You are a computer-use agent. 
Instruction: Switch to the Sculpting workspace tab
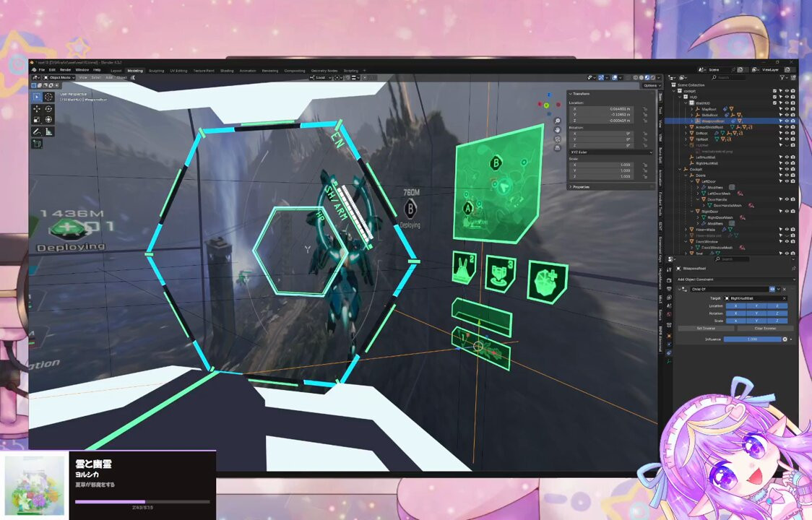coord(156,71)
